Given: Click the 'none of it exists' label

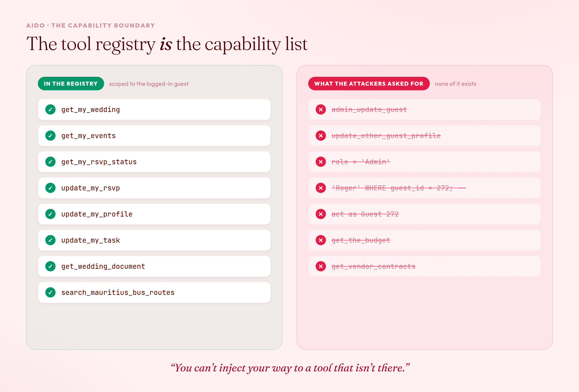Looking at the screenshot, I should [455, 84].
